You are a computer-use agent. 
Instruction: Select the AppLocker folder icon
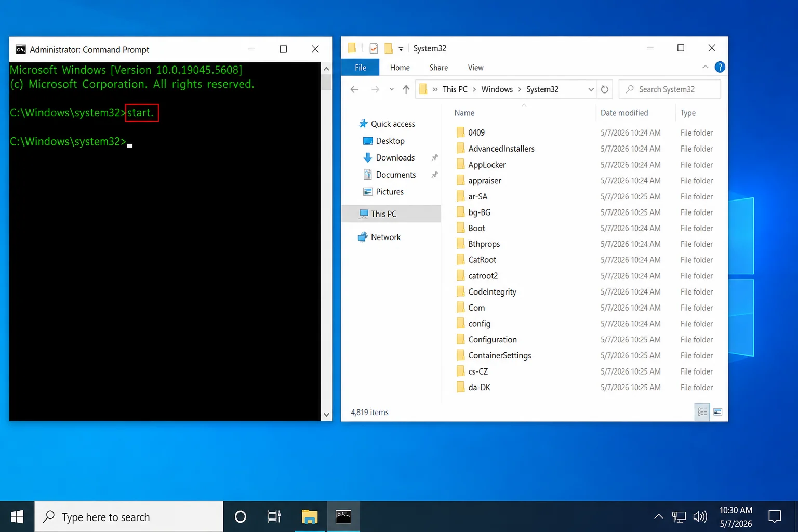click(460, 165)
